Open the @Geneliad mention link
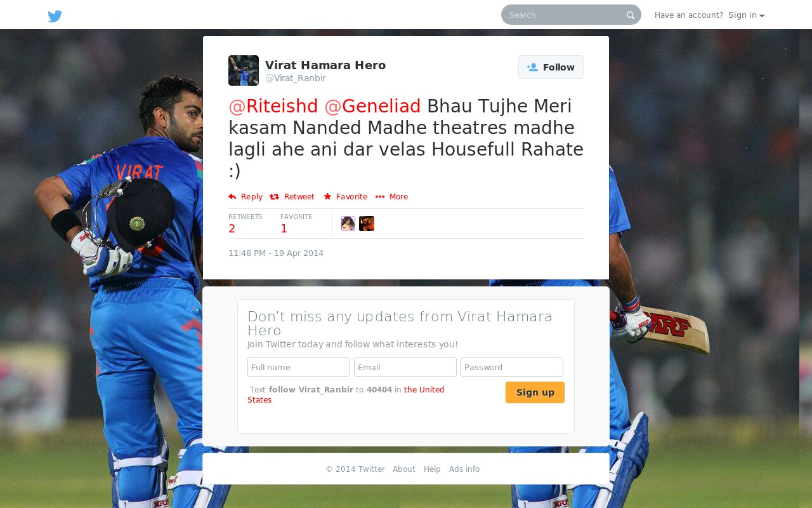This screenshot has height=508, width=812. tap(372, 106)
